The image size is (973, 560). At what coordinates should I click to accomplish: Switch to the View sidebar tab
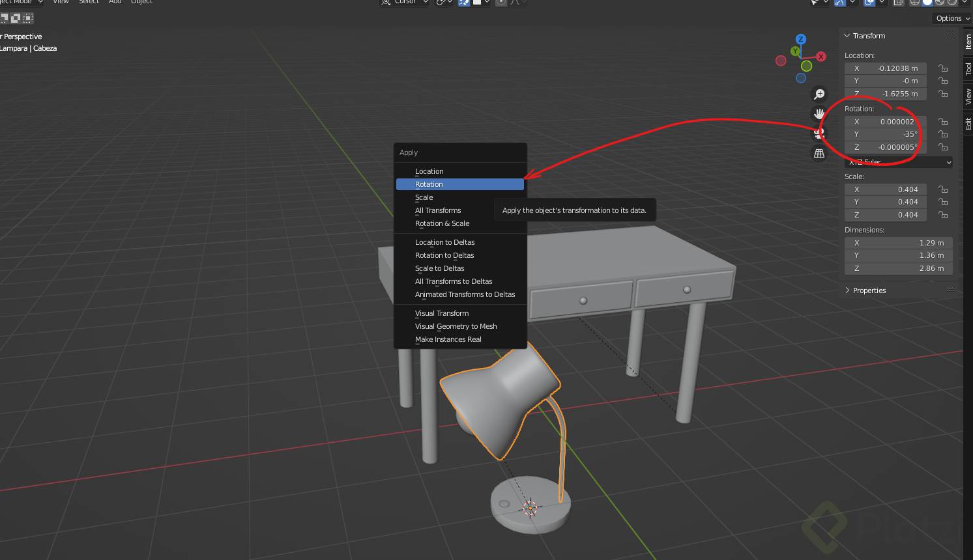point(968,96)
